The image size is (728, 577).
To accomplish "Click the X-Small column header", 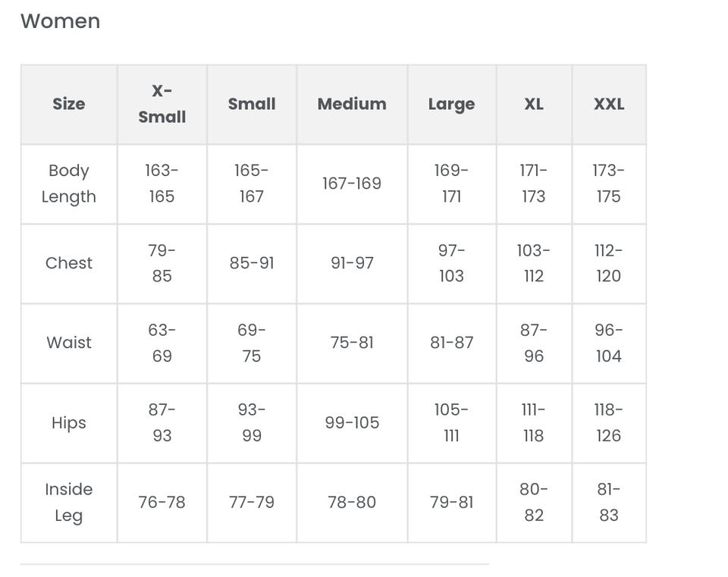I will [162, 104].
